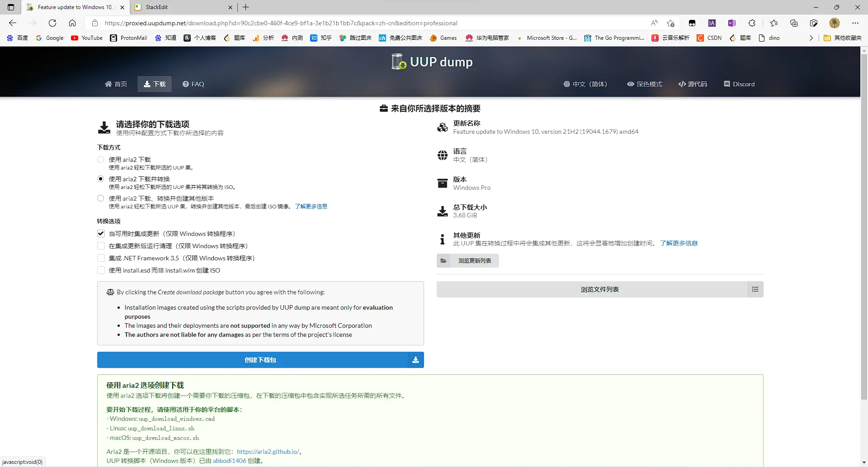
Task: Open Microsoft Store bookmark
Action: click(547, 38)
